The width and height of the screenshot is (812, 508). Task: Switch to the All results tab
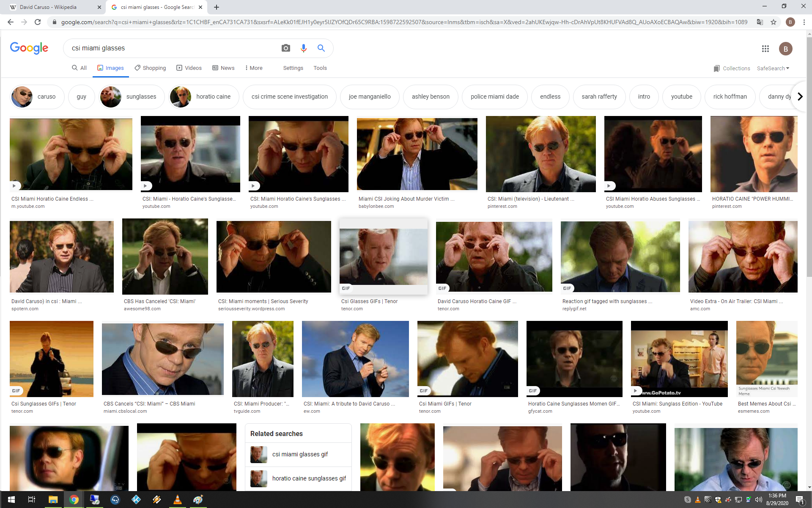(79, 68)
